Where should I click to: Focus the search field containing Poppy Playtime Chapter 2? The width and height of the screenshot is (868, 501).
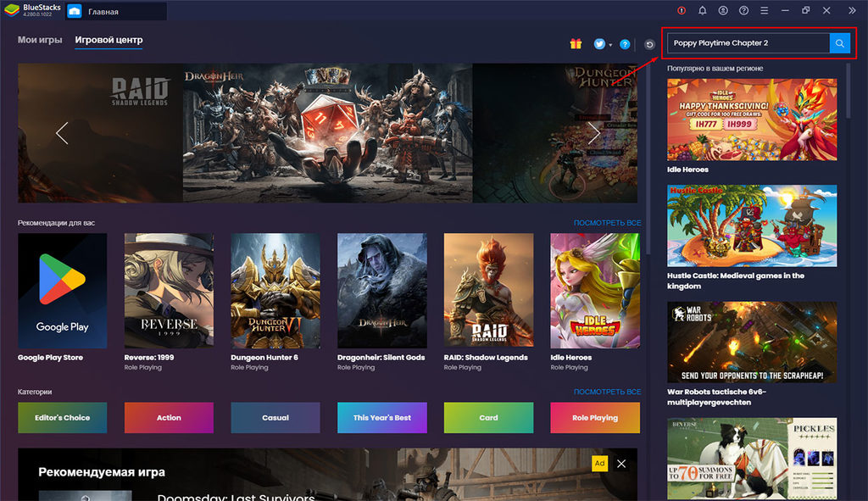[x=748, y=43]
